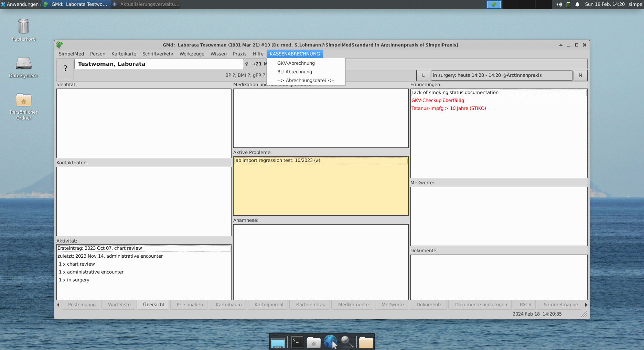The width and height of the screenshot is (644, 350).
Task: Open the Anwendungen applications menu
Action: (x=21, y=4)
